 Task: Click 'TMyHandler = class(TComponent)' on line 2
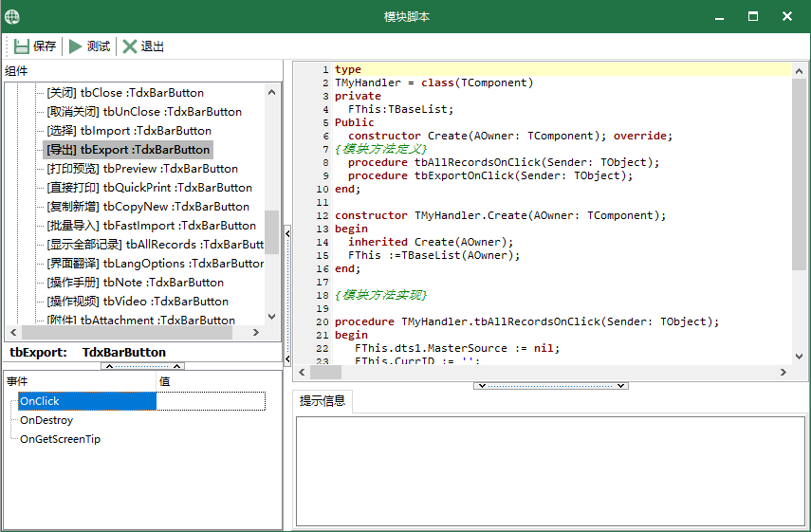click(433, 83)
